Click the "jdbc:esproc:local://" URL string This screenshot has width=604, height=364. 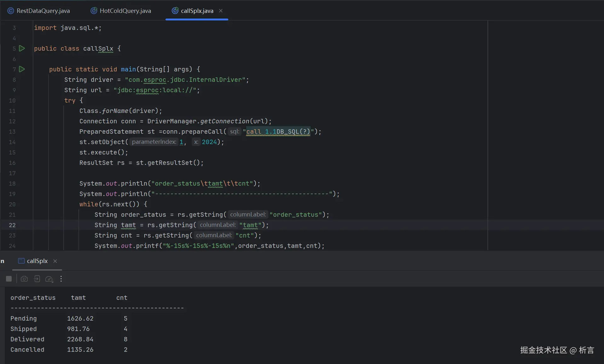[x=155, y=90]
